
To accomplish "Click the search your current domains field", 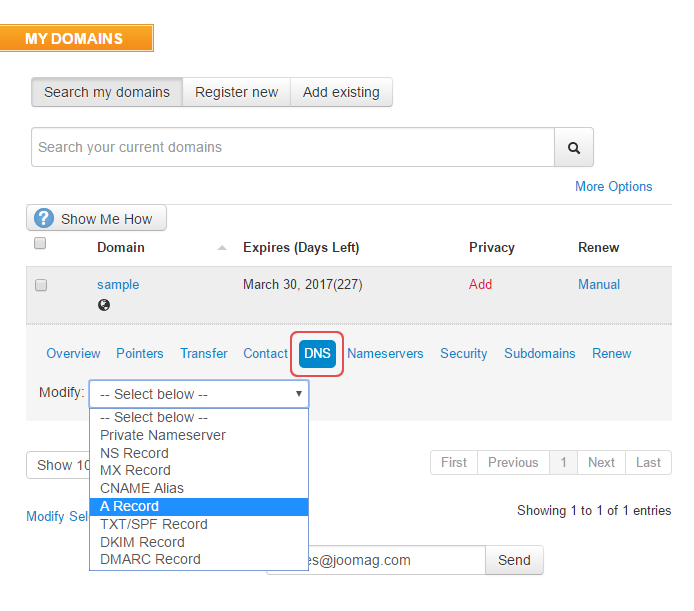I will click(292, 147).
